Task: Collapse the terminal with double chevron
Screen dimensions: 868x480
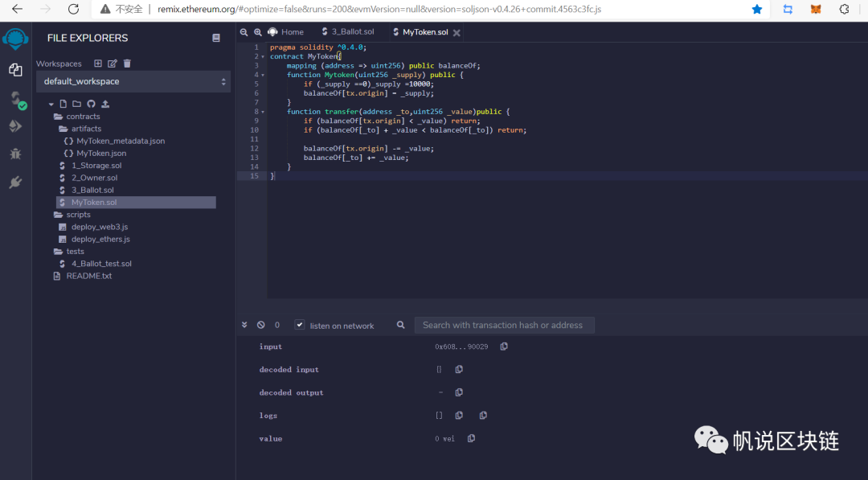Action: (244, 325)
